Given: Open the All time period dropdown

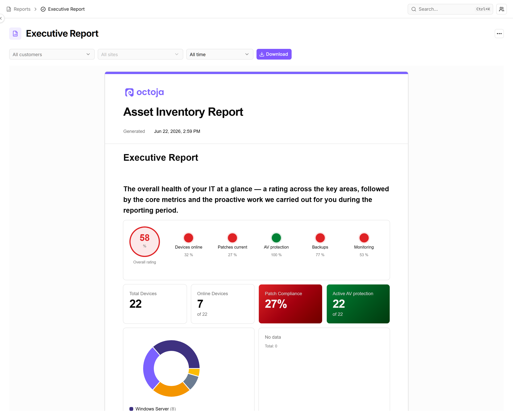Looking at the screenshot, I should click(220, 54).
